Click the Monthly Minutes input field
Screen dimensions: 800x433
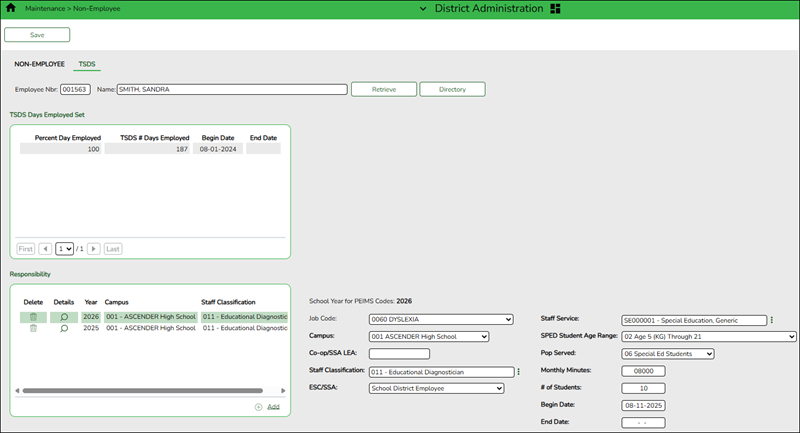(643, 371)
